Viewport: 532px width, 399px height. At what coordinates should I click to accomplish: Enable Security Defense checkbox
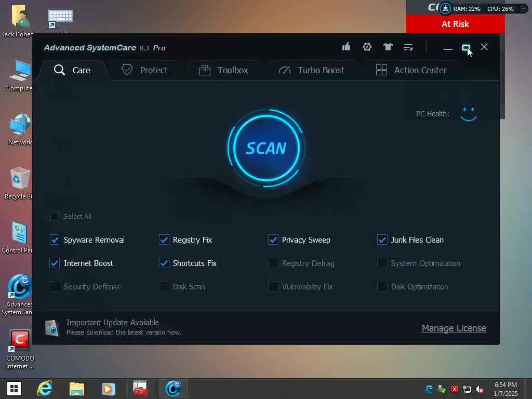(x=55, y=286)
